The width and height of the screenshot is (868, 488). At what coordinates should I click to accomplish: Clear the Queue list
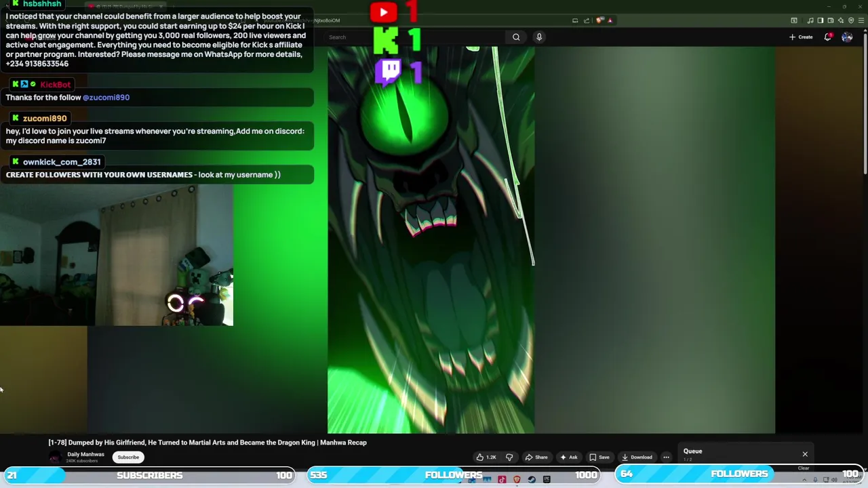click(804, 468)
